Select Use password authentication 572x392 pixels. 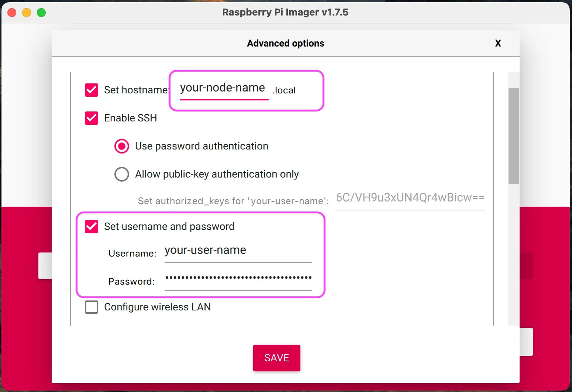[x=122, y=146]
